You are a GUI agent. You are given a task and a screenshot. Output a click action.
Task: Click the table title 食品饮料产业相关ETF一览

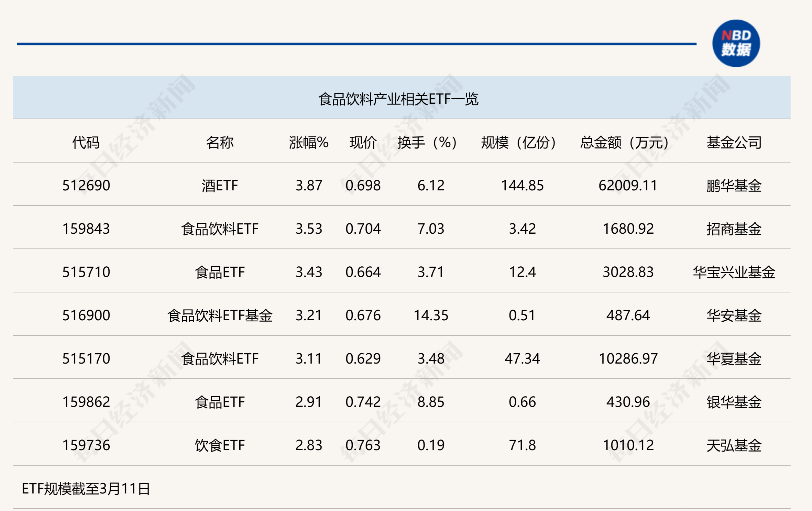click(398, 99)
